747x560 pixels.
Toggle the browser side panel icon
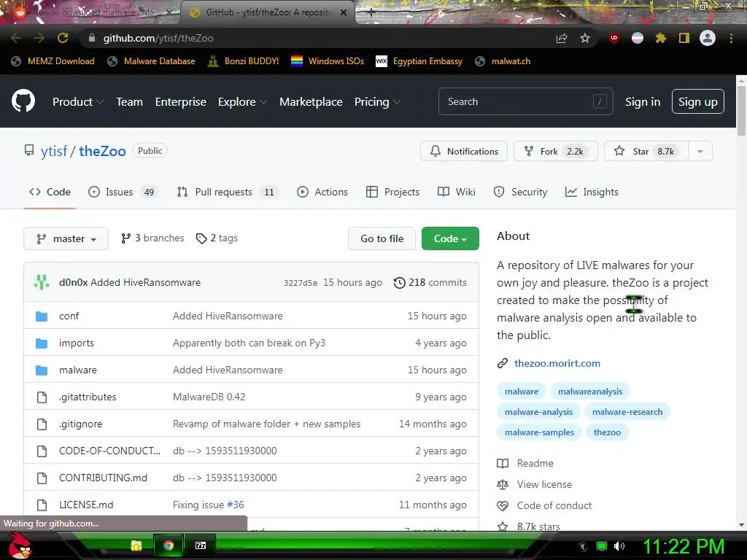(x=684, y=38)
